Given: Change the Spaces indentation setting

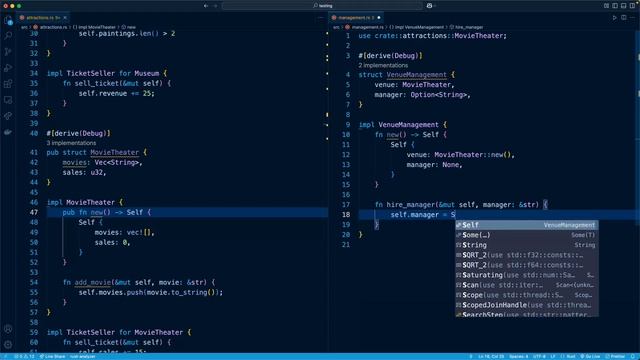Looking at the screenshot, I should point(518,357).
